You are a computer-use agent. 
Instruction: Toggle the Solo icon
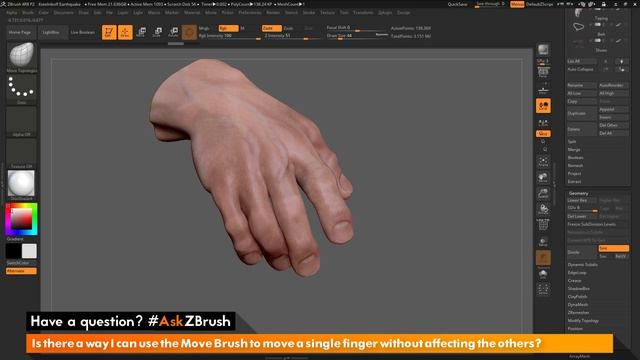pyautogui.click(x=543, y=274)
